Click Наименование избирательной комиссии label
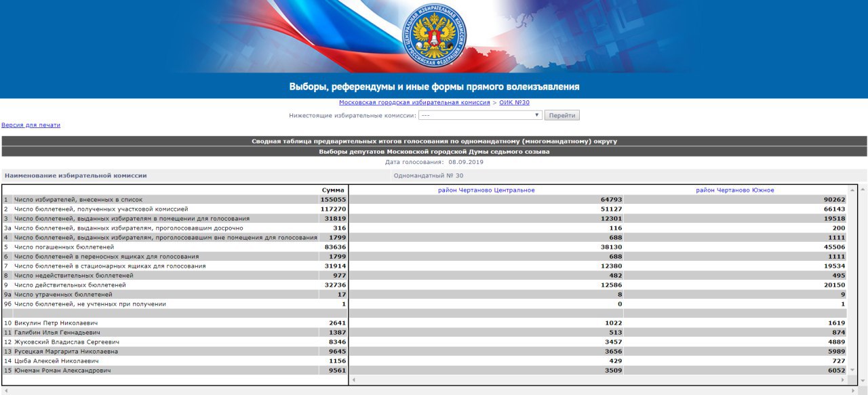This screenshot has width=868, height=395. (x=75, y=175)
